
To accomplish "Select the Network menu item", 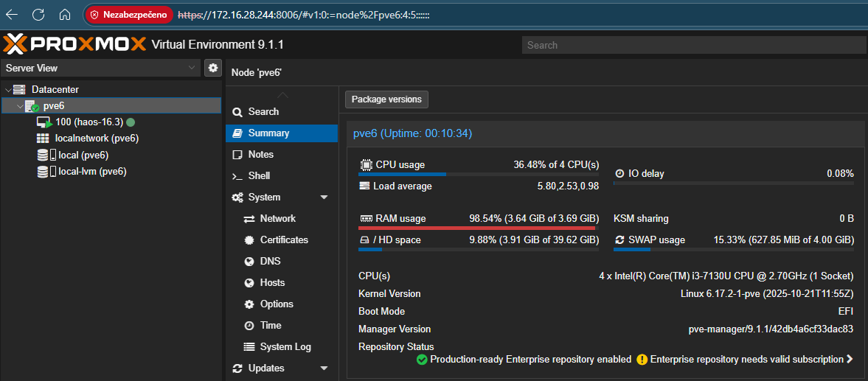I will (x=277, y=219).
